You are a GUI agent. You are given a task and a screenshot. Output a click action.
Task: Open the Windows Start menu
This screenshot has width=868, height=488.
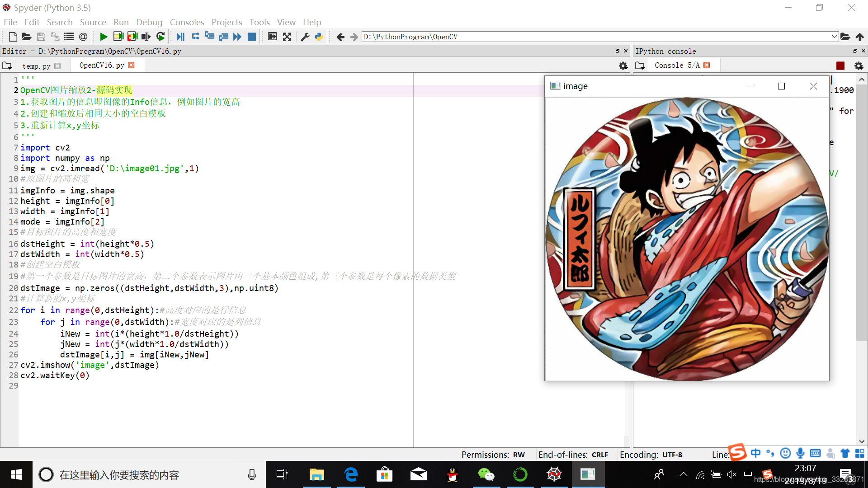16,474
